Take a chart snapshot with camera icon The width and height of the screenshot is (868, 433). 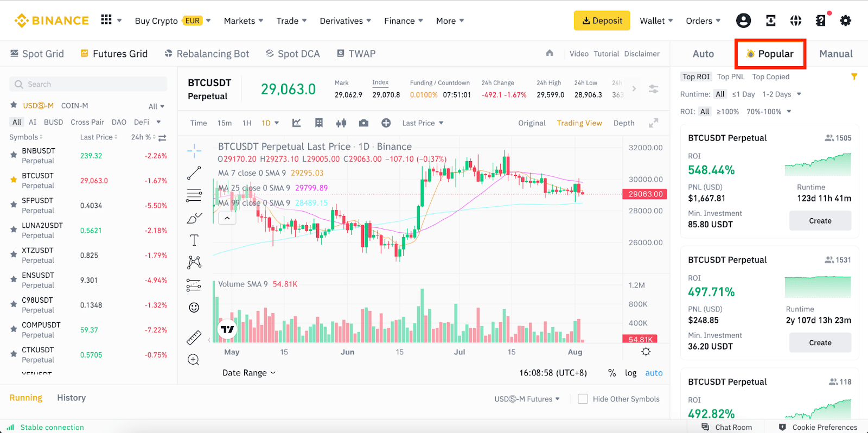(x=363, y=123)
